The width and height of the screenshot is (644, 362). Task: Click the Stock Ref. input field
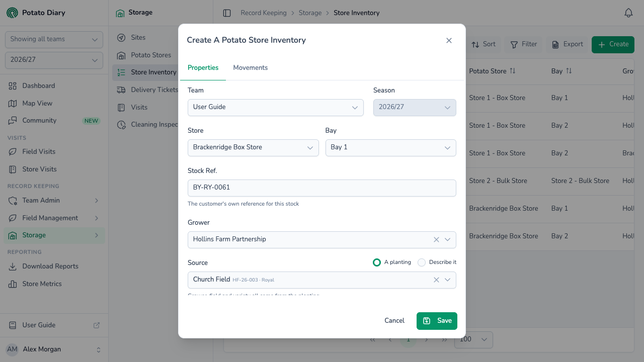pyautogui.click(x=322, y=188)
